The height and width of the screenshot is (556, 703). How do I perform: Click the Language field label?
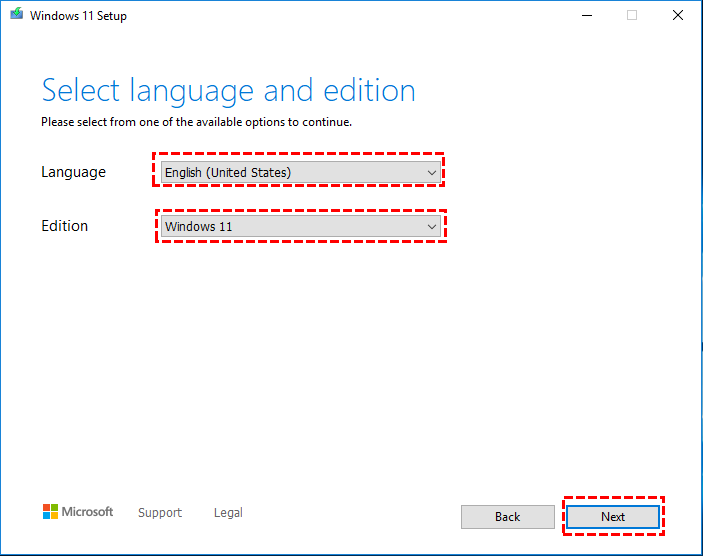click(73, 172)
